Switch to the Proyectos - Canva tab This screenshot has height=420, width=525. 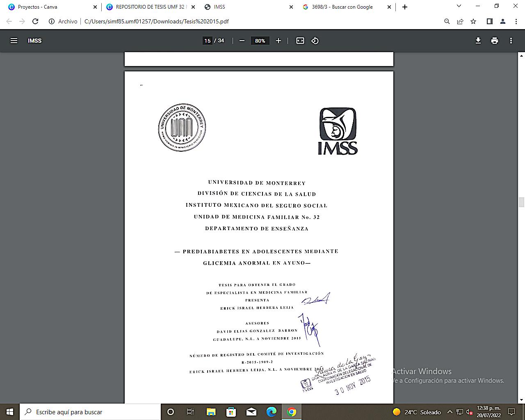[37, 7]
